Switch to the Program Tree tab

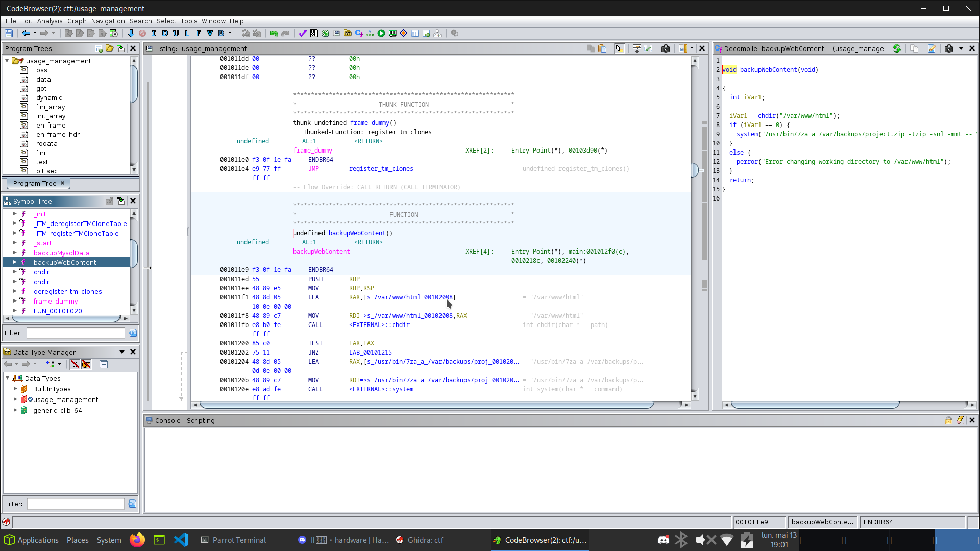coord(35,183)
